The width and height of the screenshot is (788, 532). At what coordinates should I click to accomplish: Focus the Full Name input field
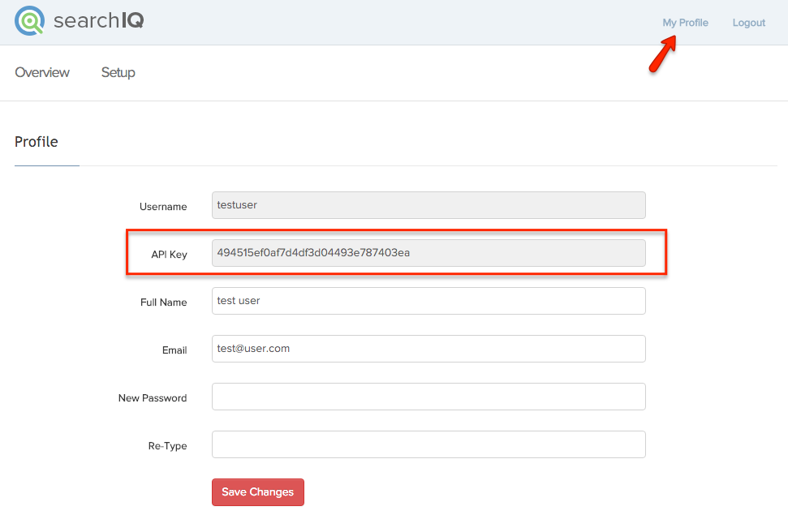point(428,301)
